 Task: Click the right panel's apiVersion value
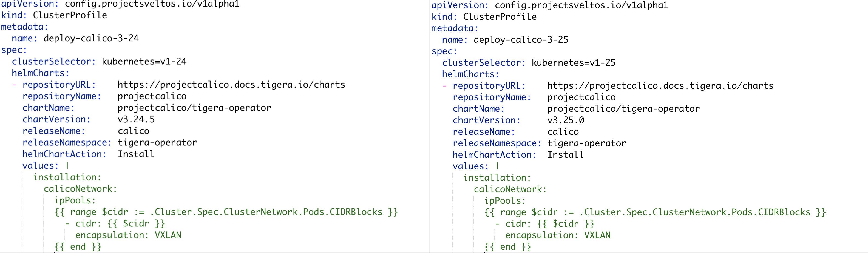coord(581,5)
